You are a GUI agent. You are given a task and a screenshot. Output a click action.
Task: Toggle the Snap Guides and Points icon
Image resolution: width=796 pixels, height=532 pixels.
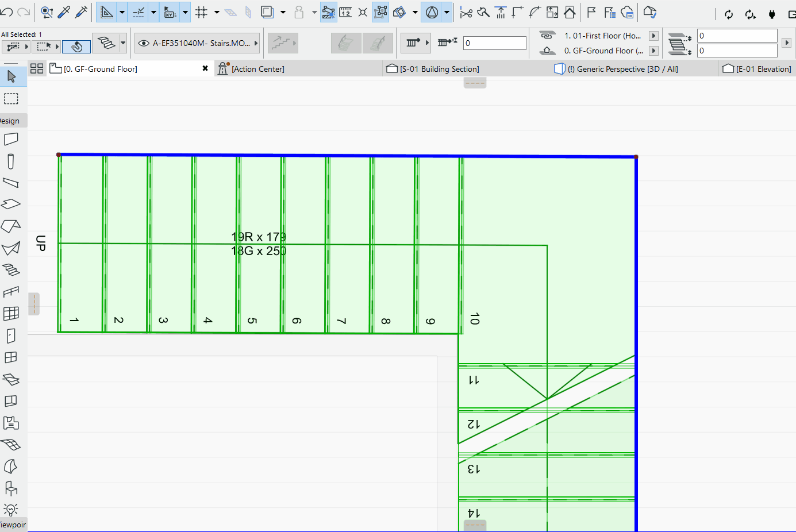139,12
